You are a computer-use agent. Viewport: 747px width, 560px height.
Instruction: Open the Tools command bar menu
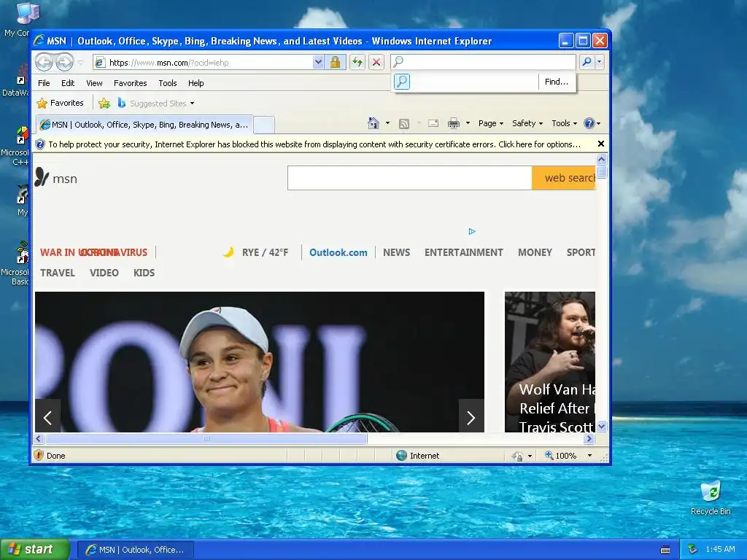[x=564, y=123]
